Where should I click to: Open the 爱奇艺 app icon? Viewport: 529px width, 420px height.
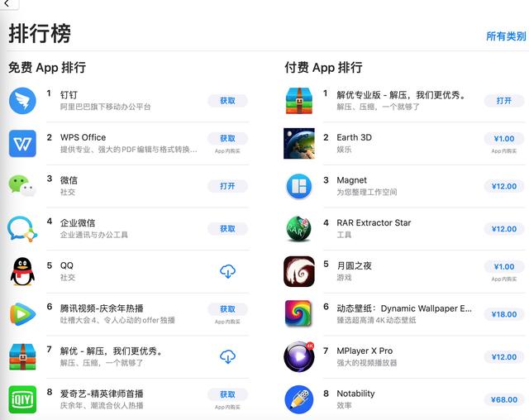(x=22, y=399)
